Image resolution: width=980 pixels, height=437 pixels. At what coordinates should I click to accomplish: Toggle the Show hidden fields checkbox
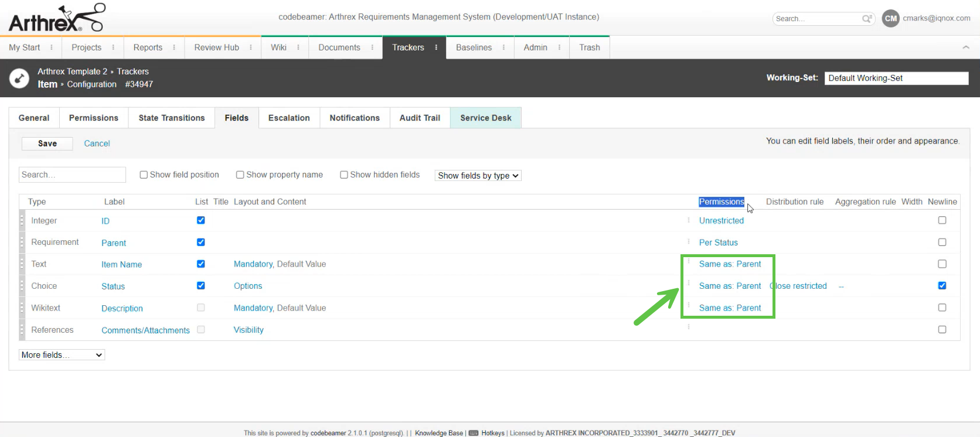coord(344,175)
